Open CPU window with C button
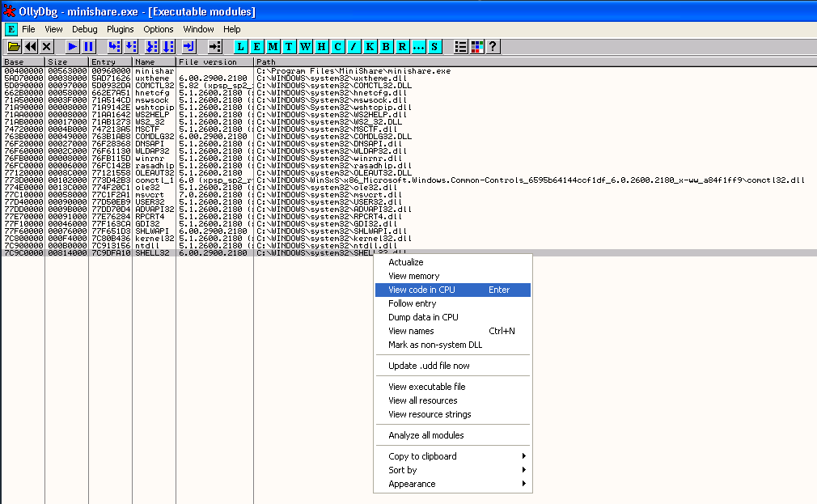The height and width of the screenshot is (504, 817). coord(337,47)
